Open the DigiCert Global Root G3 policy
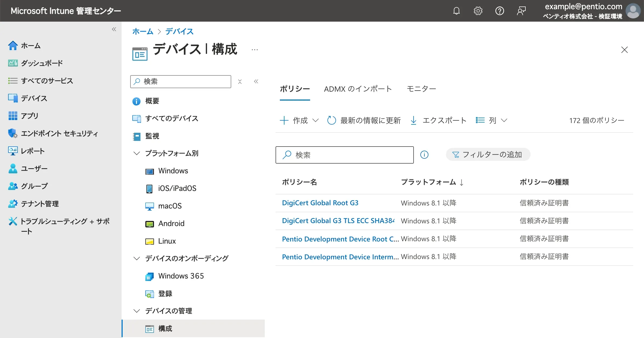 pos(320,203)
